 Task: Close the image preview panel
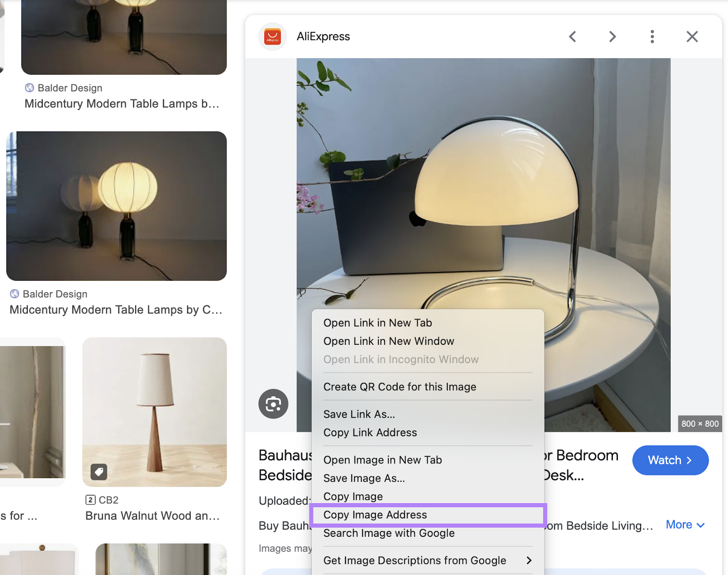(692, 36)
